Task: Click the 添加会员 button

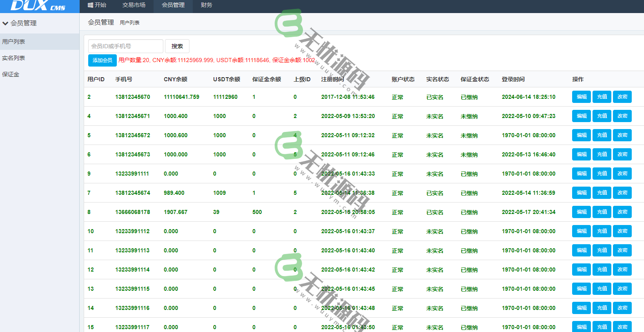Action: (x=103, y=60)
